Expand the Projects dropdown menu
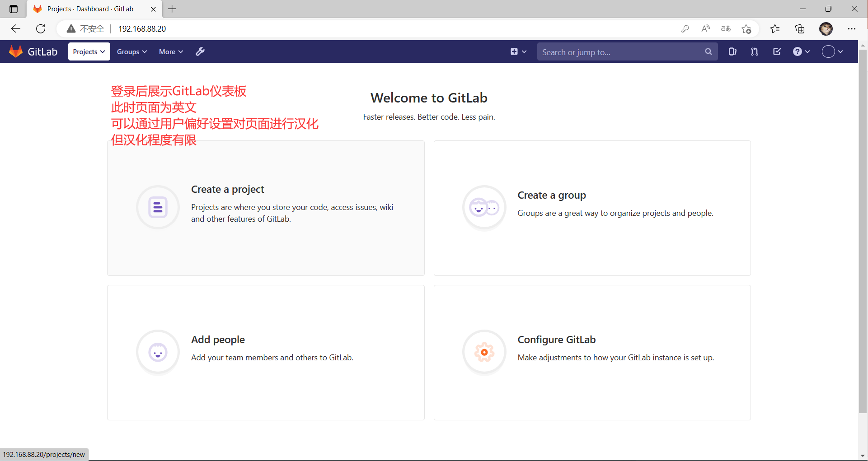The width and height of the screenshot is (868, 461). pos(89,51)
